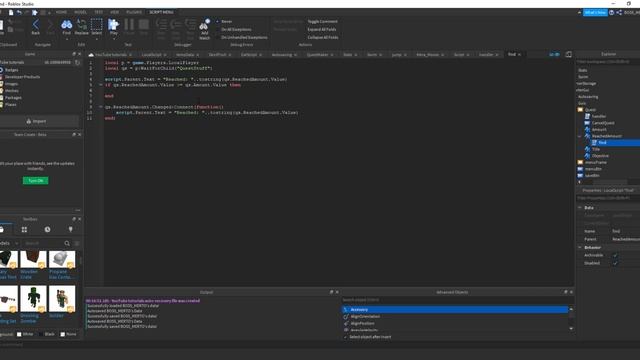Image resolution: width=640 pixels, height=360 pixels.
Task: Click the Wooden Crate thumbnail
Action: click(33, 260)
